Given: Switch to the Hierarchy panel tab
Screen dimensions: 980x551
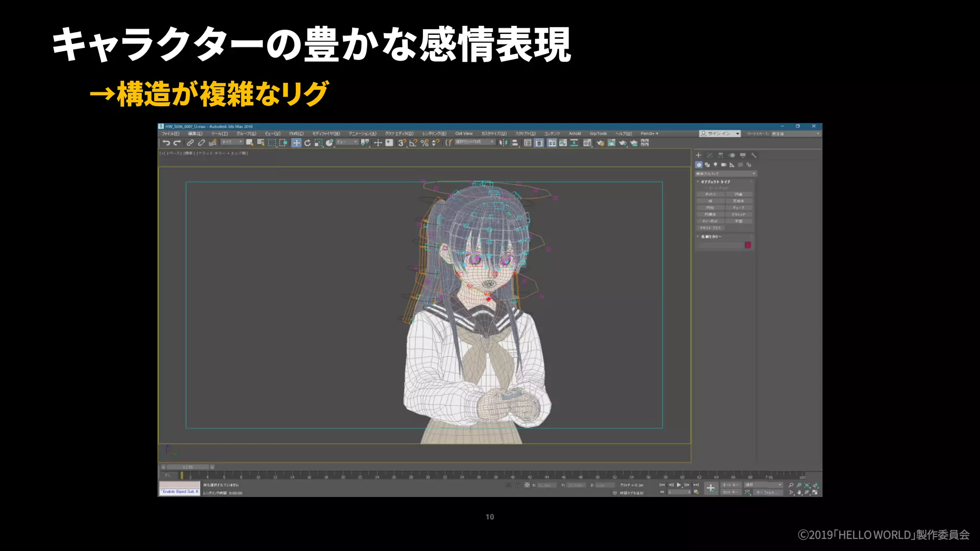Looking at the screenshot, I should [x=721, y=155].
